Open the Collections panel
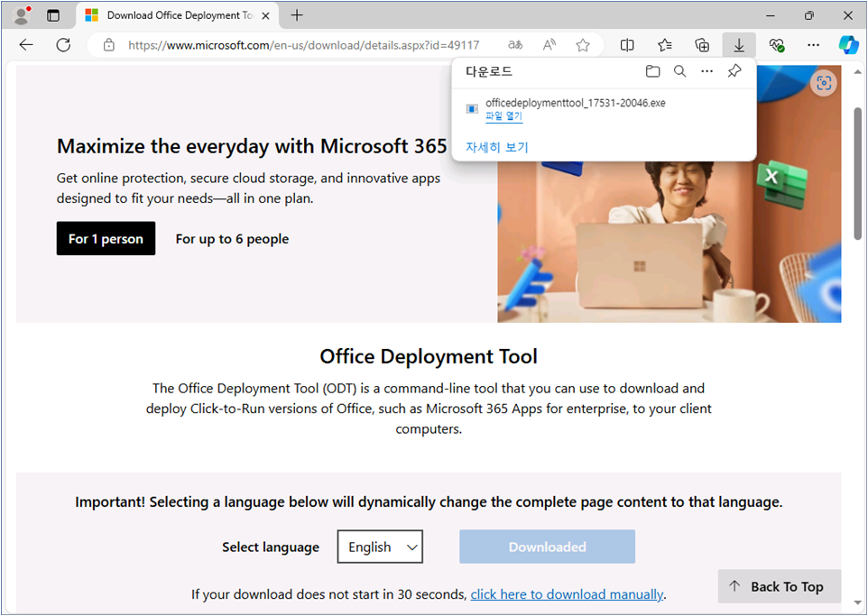Viewport: 868px width, 616px height. (702, 45)
